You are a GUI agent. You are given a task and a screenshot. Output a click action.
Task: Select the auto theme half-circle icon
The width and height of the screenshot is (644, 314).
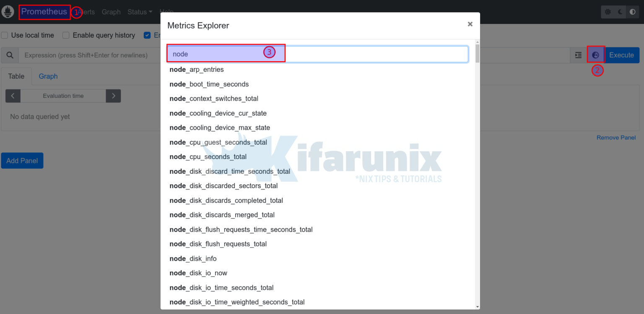633,12
